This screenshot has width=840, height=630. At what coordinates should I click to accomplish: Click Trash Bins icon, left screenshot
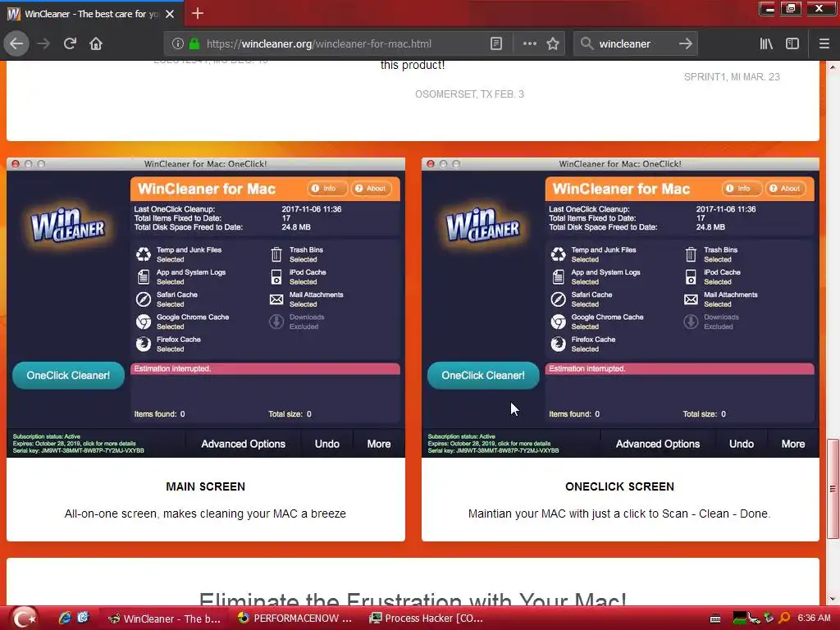pyautogui.click(x=276, y=254)
